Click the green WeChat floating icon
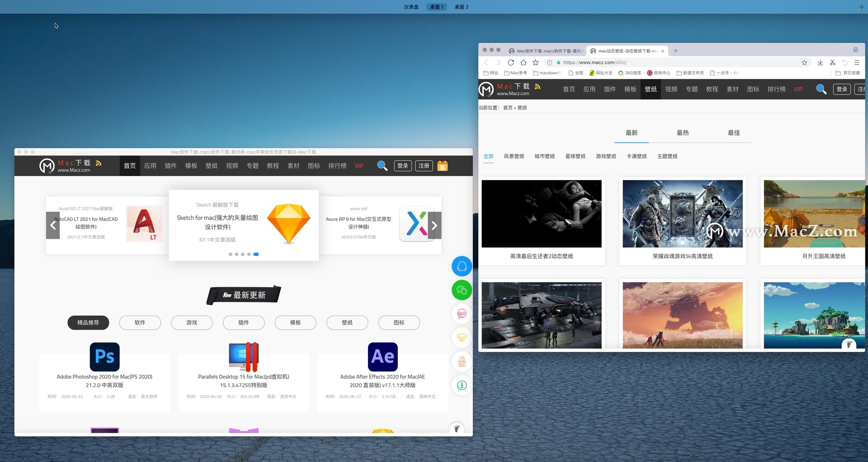Viewport: 868px width, 462px height. [462, 290]
